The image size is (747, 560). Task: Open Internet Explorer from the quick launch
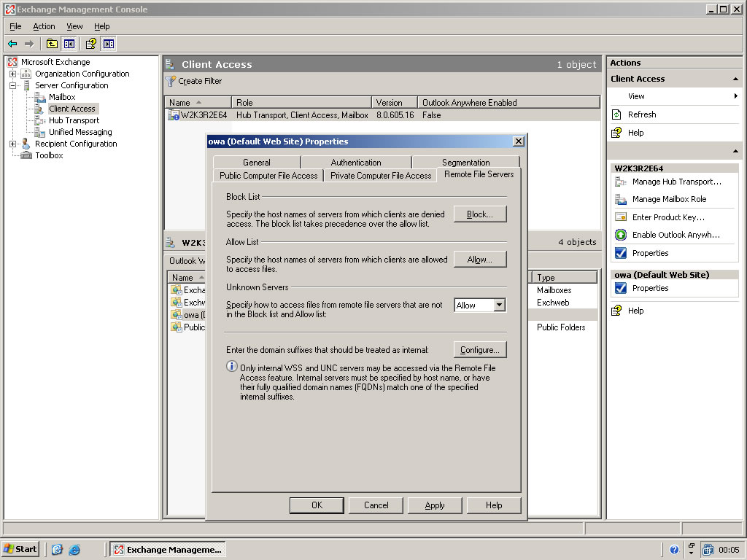[x=74, y=549]
